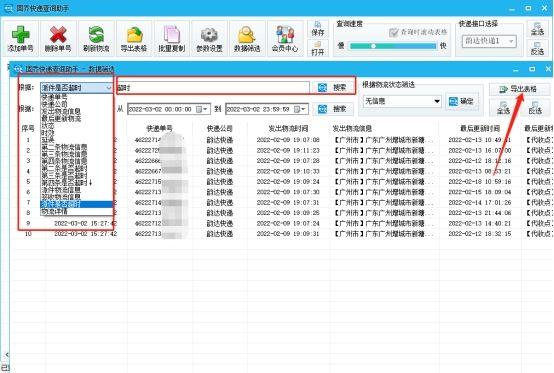Select cell 2022-02-18 10:59:16

click(x=480, y=182)
